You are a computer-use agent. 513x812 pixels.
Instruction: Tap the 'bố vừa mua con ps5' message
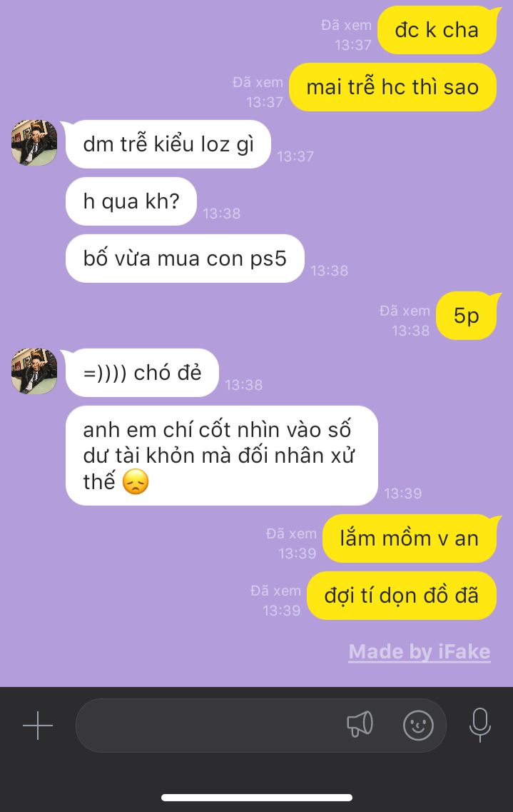click(x=185, y=259)
